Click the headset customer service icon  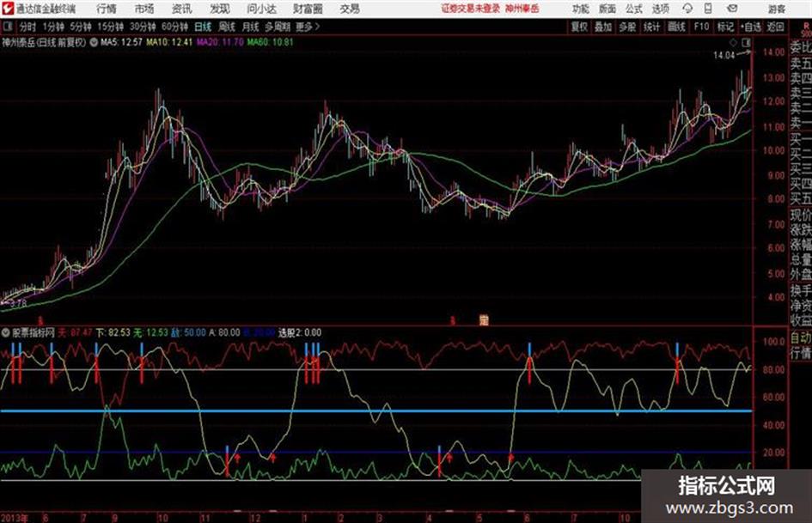[x=687, y=9]
